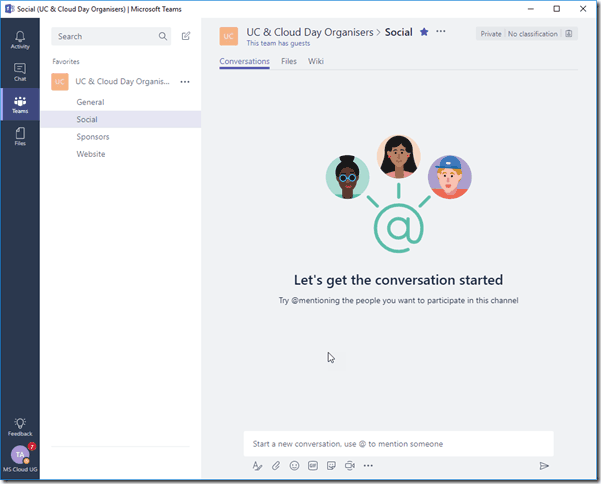
Task: Open the Chat section
Action: pos(20,72)
